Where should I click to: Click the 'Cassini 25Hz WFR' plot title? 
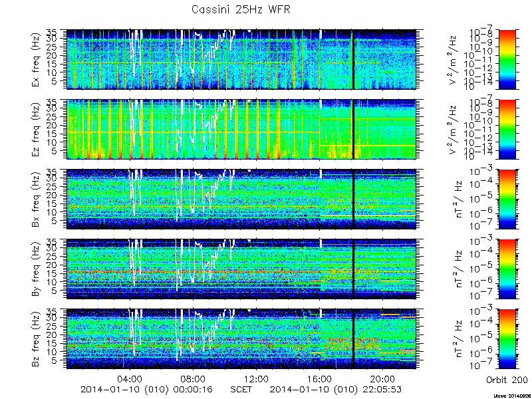tap(241, 10)
